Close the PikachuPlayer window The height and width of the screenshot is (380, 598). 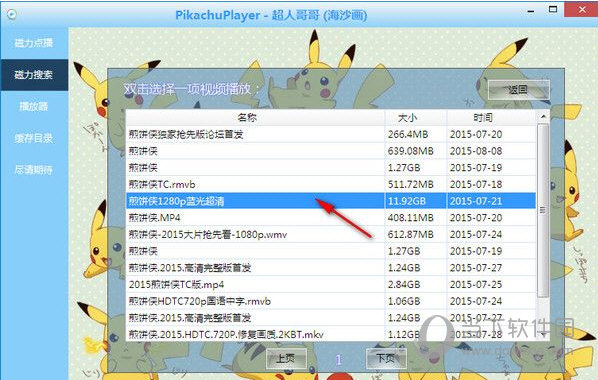pos(581,10)
